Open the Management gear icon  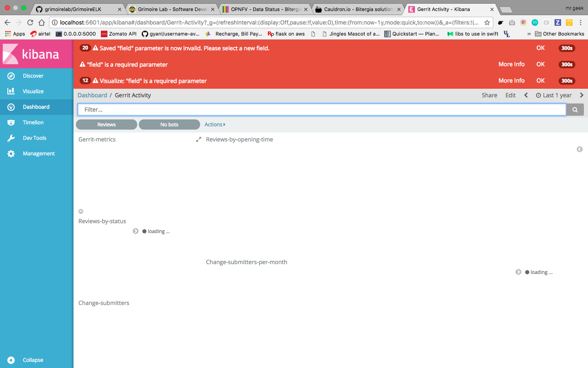pos(11,154)
